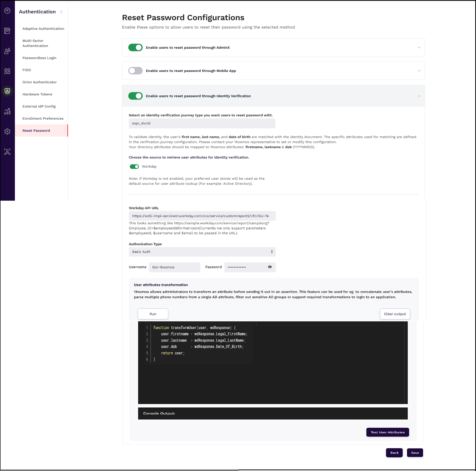Click the settings gear icon in sidebar
The image size is (476, 471).
tap(7, 132)
